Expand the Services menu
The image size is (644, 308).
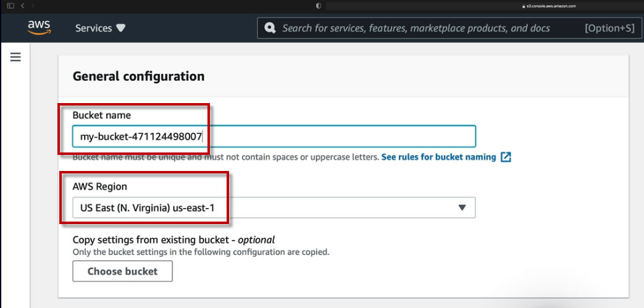[100, 28]
